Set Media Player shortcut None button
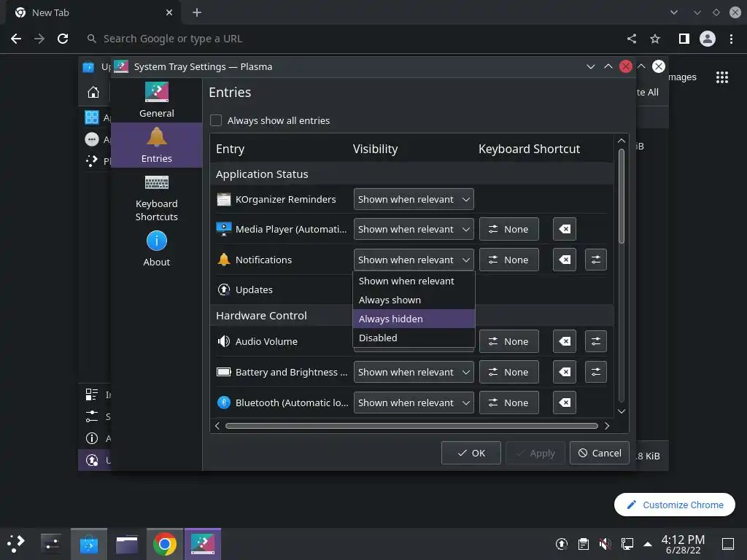Screen dimensions: 747x560 point(508,229)
